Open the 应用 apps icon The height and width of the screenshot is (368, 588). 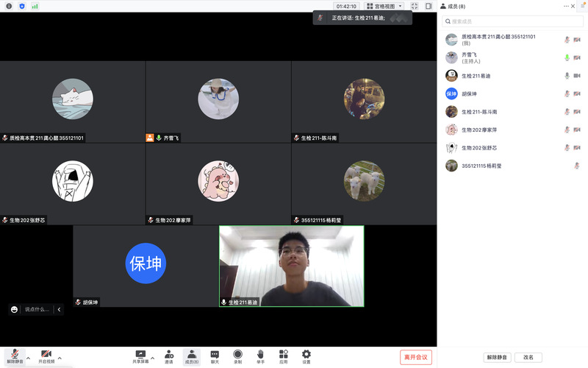[284, 355]
